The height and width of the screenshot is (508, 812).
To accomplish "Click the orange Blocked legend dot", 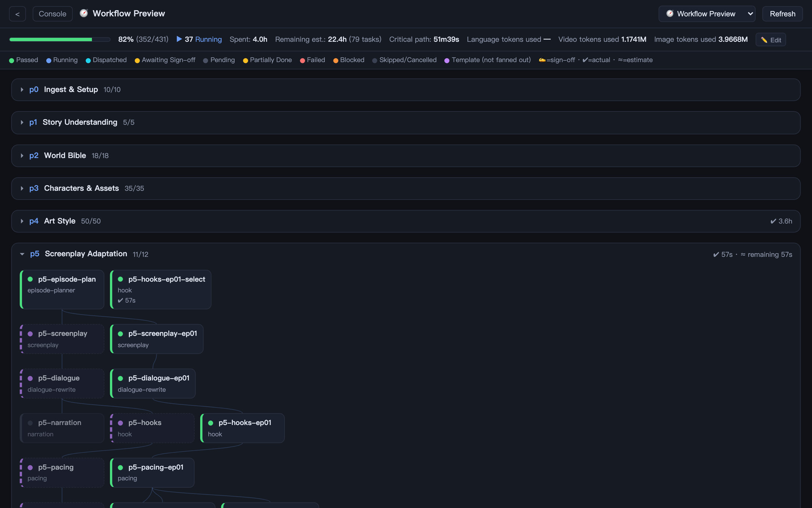I will point(336,61).
